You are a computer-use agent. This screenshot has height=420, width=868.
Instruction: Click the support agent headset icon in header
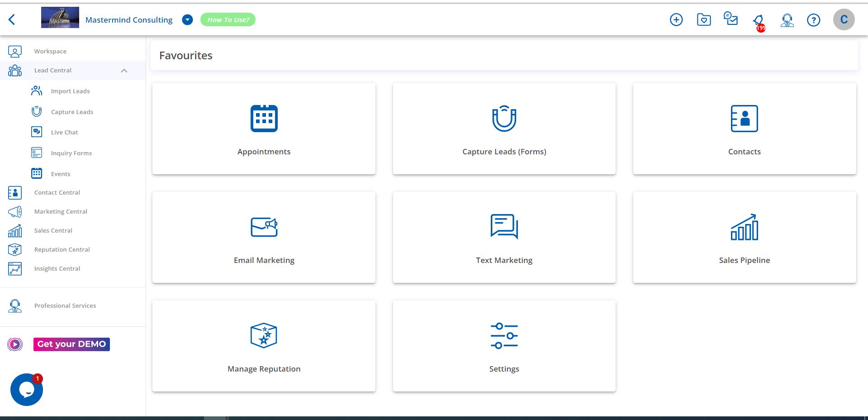(787, 20)
